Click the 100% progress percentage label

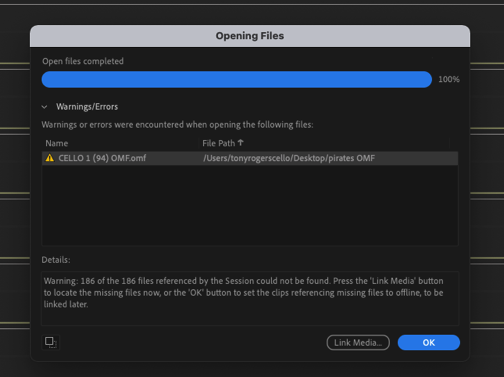tap(449, 79)
